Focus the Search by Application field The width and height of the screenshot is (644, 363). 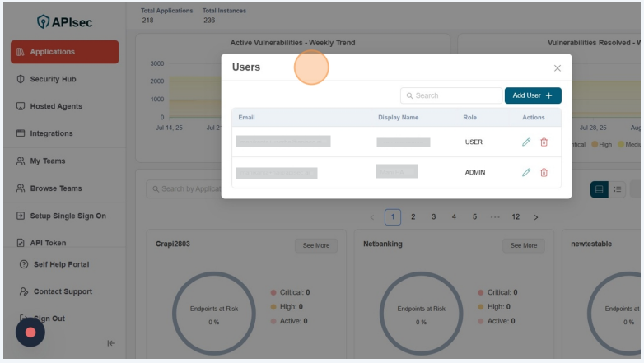click(x=184, y=188)
